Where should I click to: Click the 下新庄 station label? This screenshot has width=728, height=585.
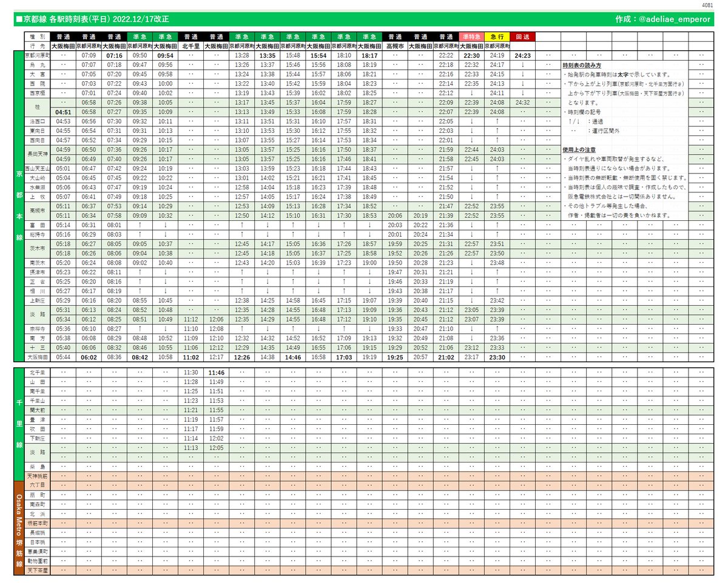[x=38, y=438]
